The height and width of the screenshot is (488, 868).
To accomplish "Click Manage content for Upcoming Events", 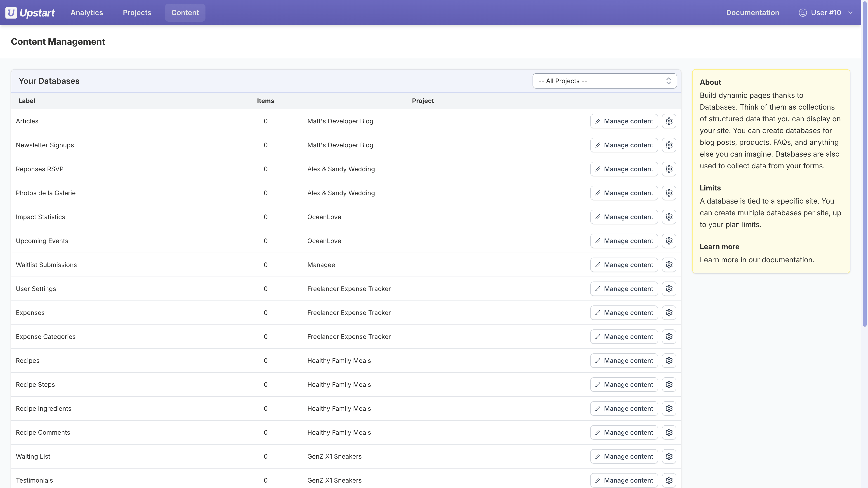I will [624, 241].
